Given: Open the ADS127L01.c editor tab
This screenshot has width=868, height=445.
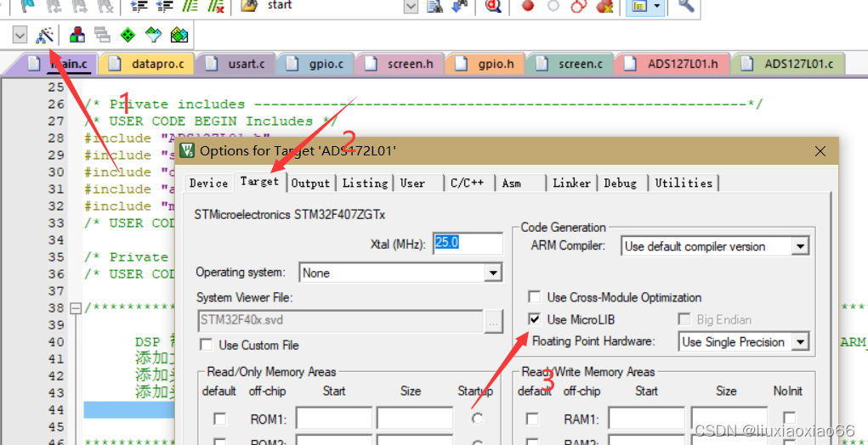Looking at the screenshot, I should click(x=788, y=64).
